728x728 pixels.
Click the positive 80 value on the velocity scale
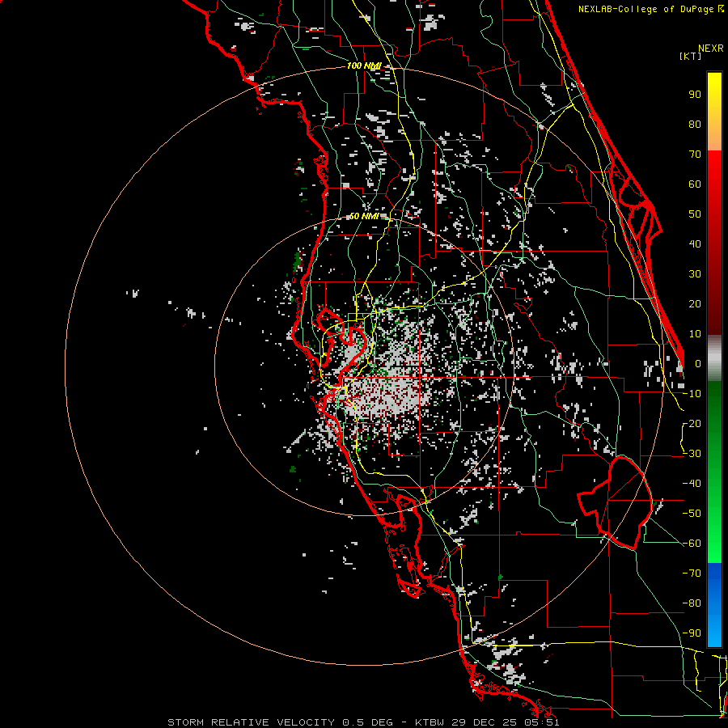695,125
